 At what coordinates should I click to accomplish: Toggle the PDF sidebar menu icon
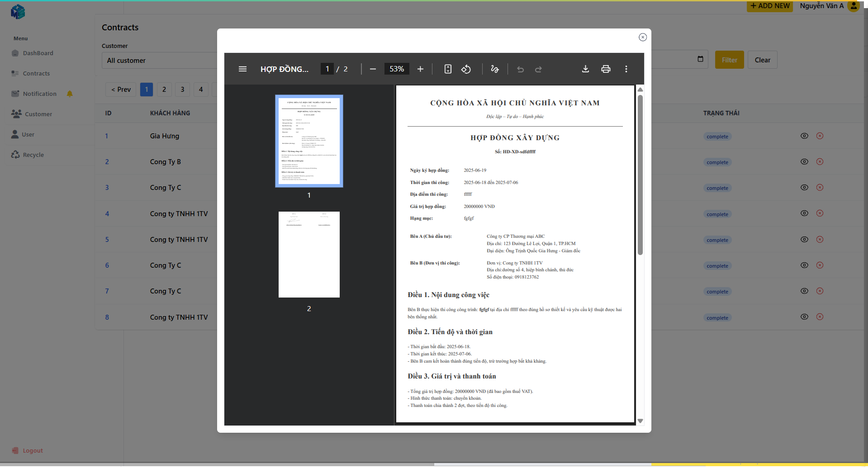(x=242, y=69)
